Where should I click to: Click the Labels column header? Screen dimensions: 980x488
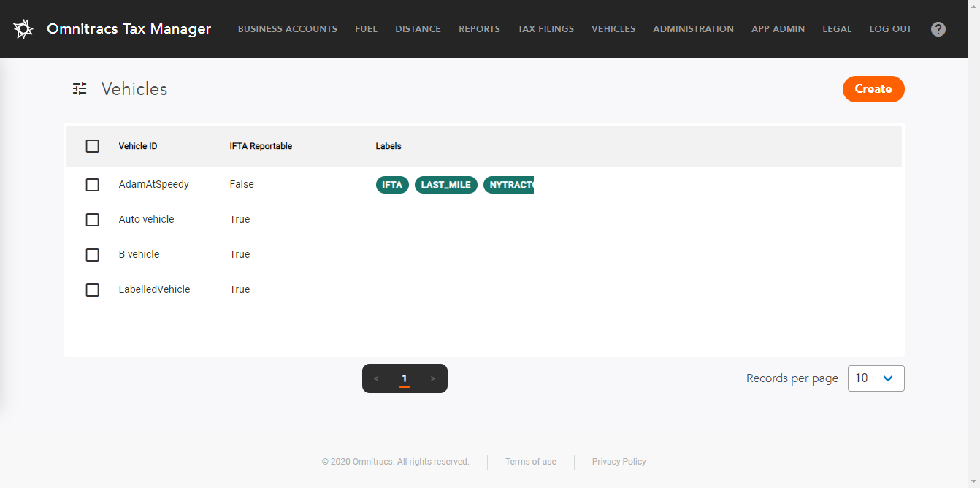tap(388, 146)
